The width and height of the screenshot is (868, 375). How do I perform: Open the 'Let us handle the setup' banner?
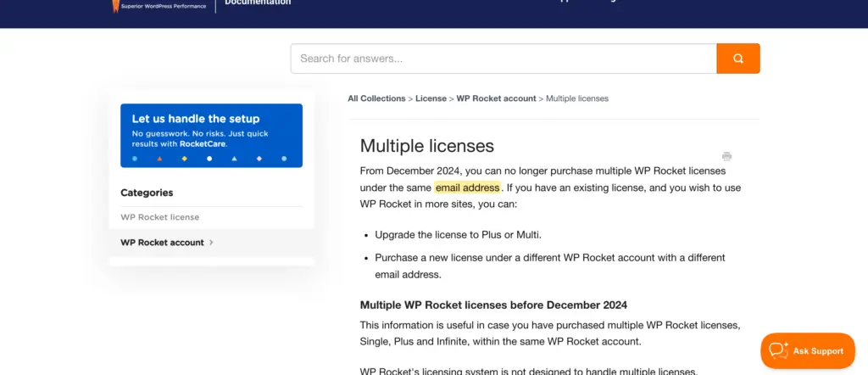point(211,136)
